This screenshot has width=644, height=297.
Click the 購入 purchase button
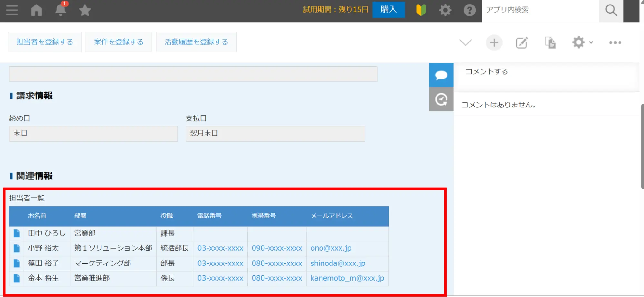coord(388,10)
